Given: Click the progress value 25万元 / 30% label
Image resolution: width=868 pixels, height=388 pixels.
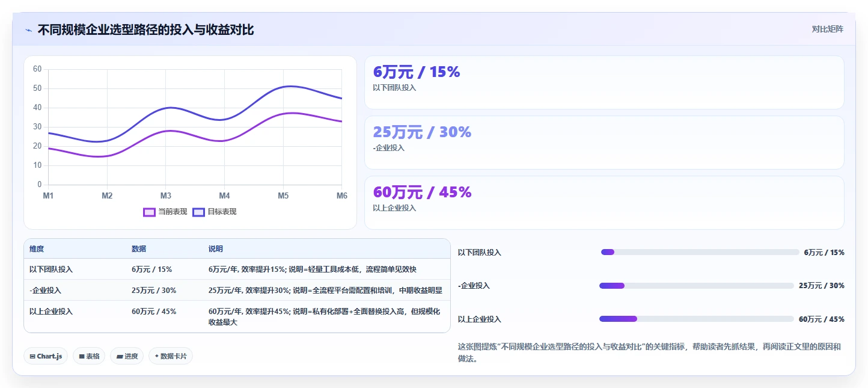Looking at the screenshot, I should [x=822, y=286].
